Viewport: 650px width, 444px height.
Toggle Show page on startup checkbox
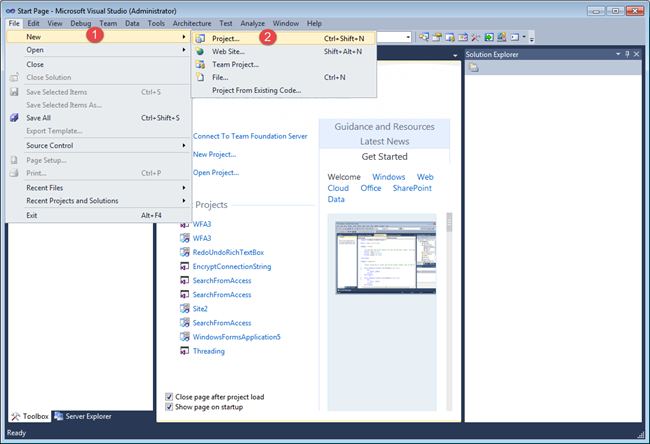coord(169,407)
